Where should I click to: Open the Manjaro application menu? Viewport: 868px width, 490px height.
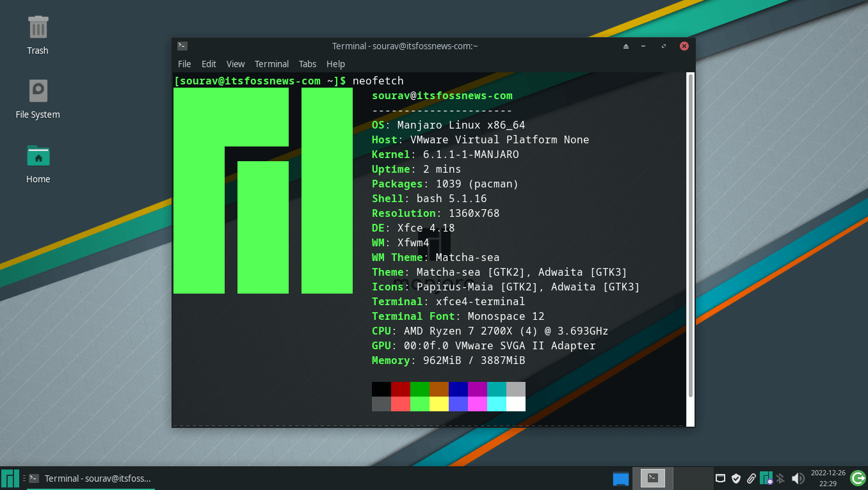pyautogui.click(x=9, y=478)
